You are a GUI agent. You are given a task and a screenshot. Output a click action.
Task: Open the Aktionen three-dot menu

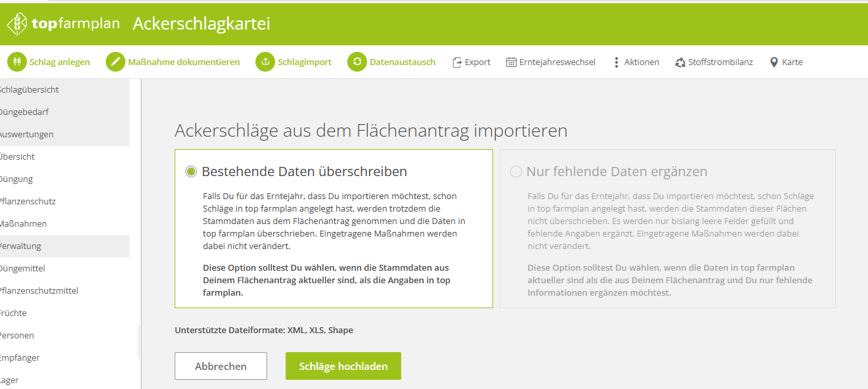pyautogui.click(x=616, y=62)
